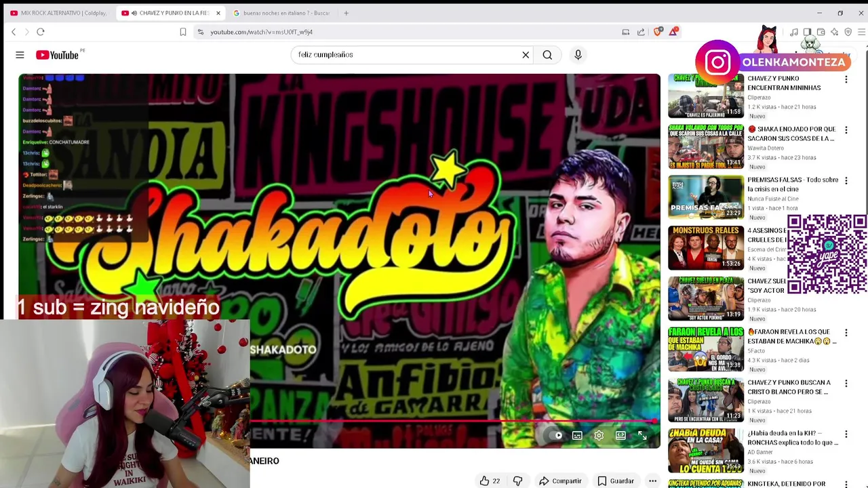Toggle autoplay switch in player
This screenshot has width=868, height=488.
tap(557, 436)
